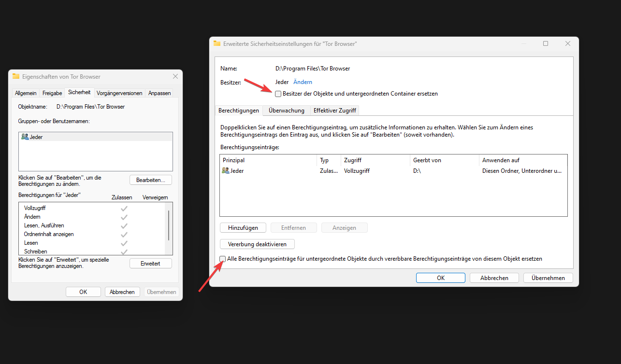Open Anpassen tab in properties window

click(159, 93)
